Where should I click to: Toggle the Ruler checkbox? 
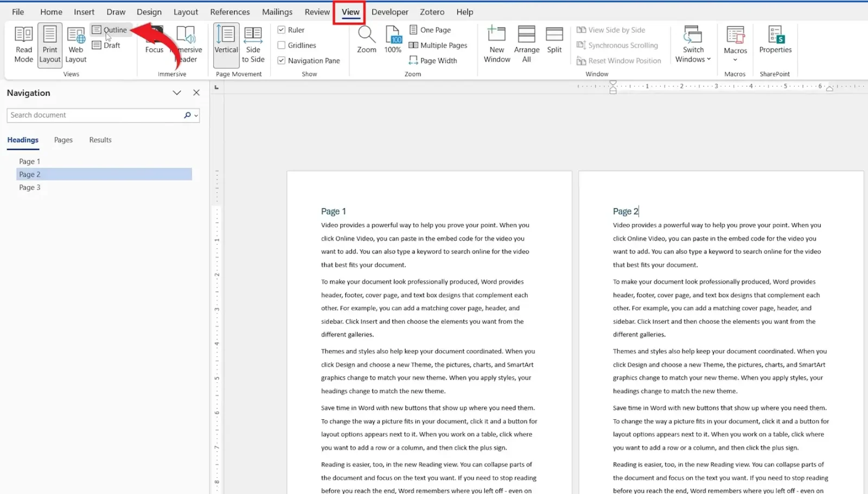pos(282,30)
